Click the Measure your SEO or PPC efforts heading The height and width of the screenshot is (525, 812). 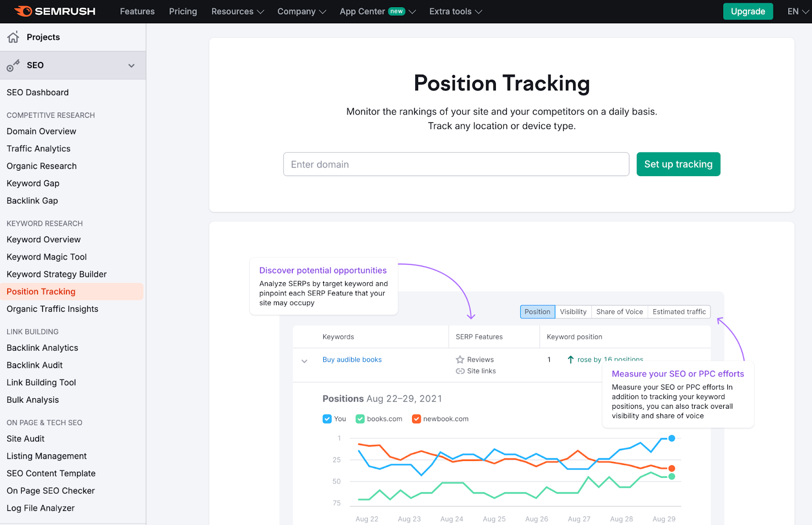[x=678, y=374]
